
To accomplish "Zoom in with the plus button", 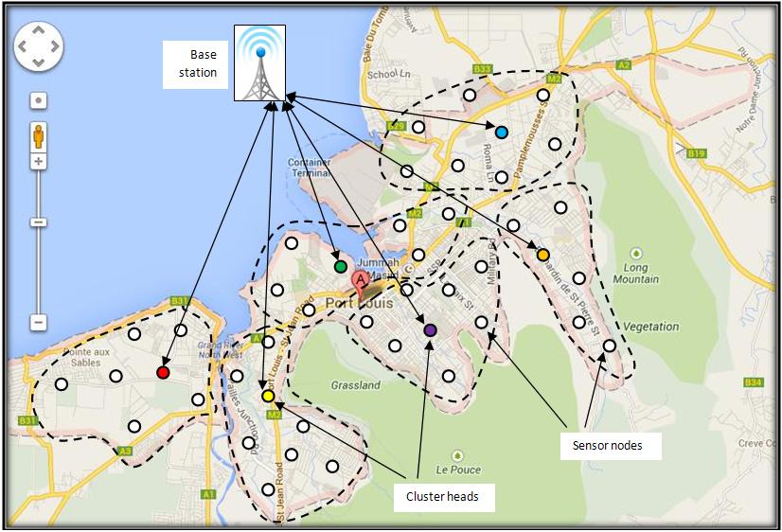I will point(38,162).
